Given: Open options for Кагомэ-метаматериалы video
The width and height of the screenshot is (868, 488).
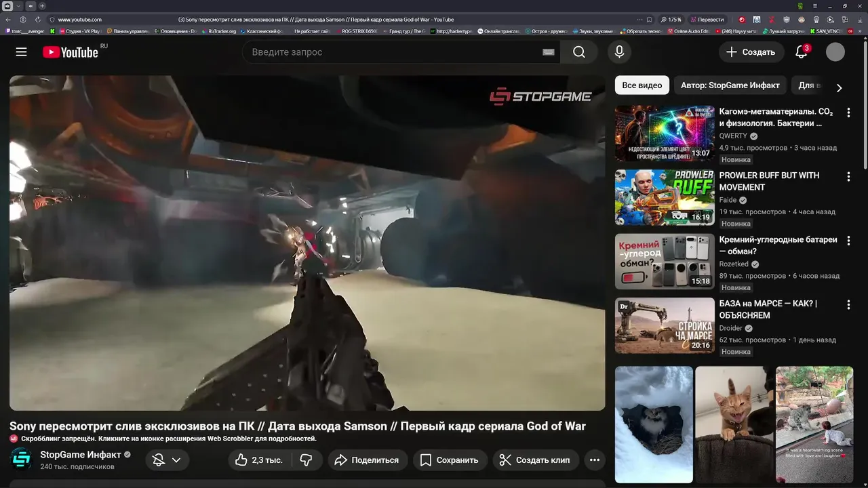Looking at the screenshot, I should (x=848, y=113).
